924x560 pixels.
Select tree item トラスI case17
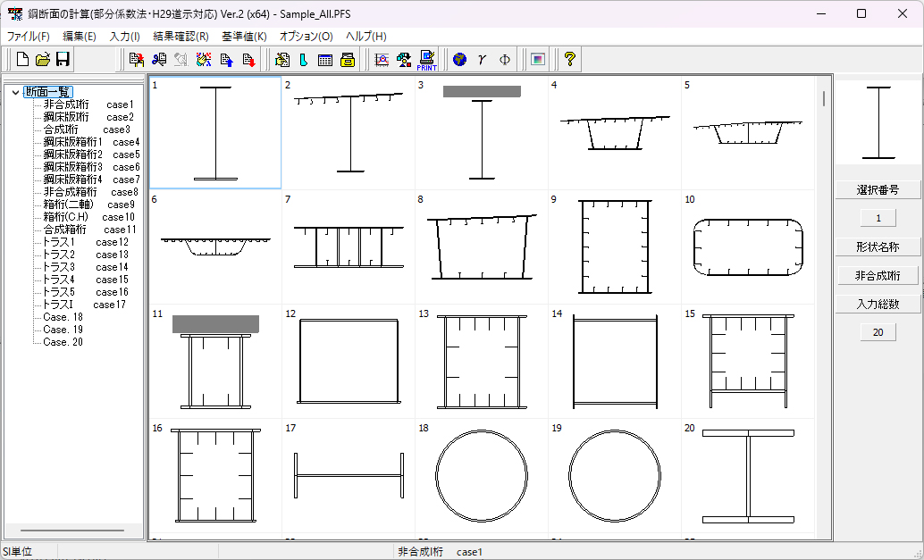pyautogui.click(x=84, y=305)
